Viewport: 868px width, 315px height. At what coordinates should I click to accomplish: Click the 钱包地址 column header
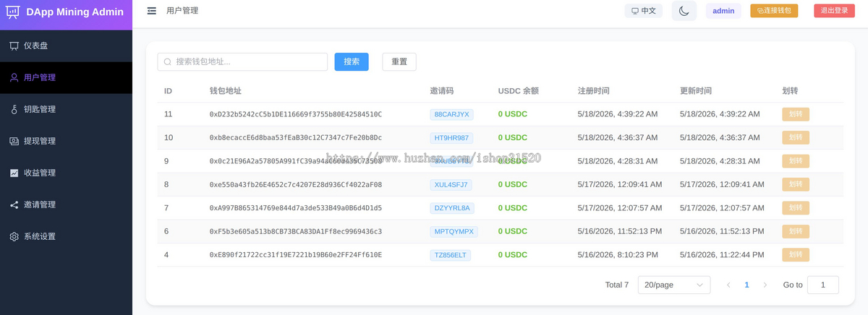(226, 91)
